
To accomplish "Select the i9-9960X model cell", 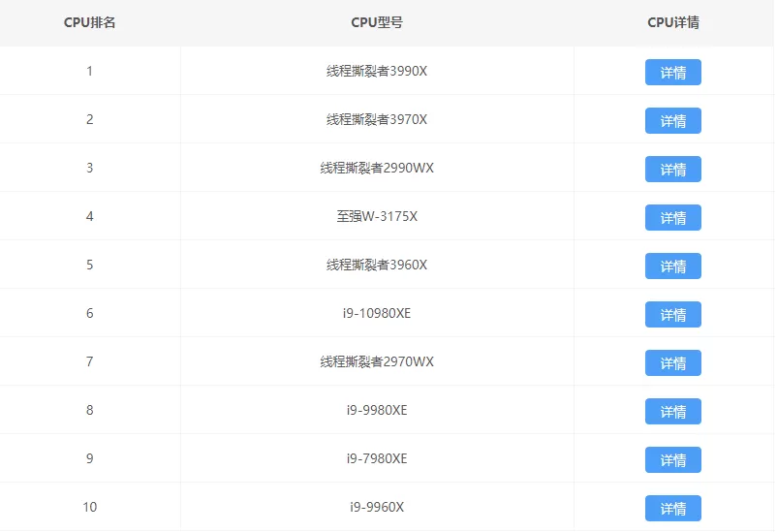I will pos(377,507).
